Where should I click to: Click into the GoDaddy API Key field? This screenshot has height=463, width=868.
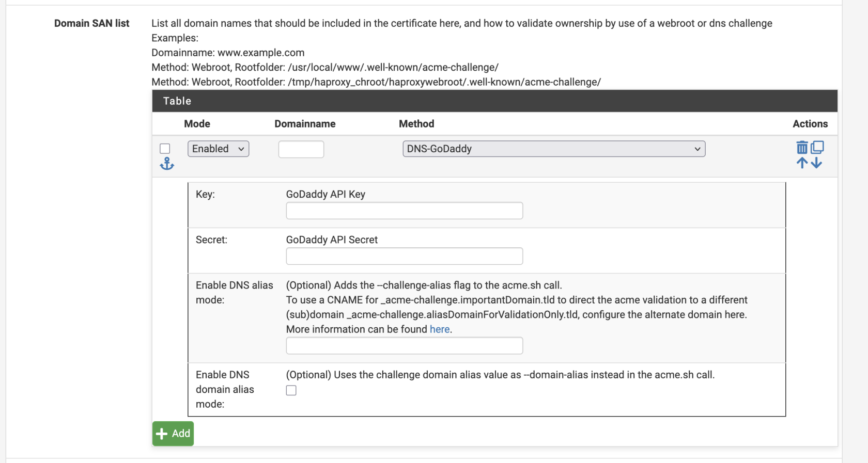pyautogui.click(x=404, y=211)
